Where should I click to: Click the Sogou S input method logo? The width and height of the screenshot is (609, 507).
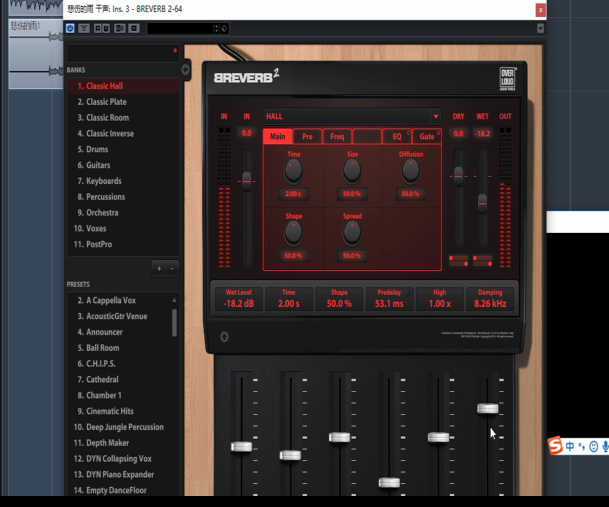(x=556, y=446)
